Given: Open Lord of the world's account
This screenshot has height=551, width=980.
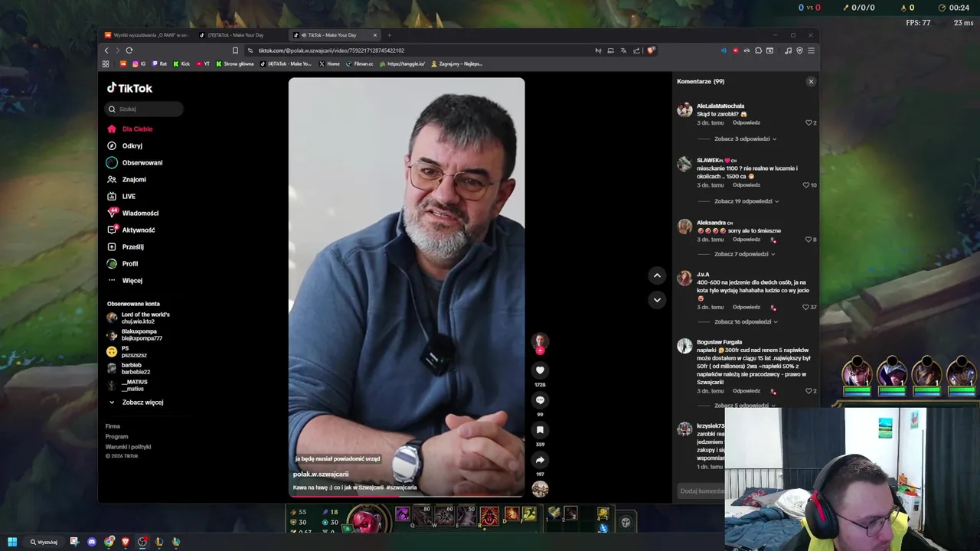Looking at the screenshot, I should pos(139,318).
